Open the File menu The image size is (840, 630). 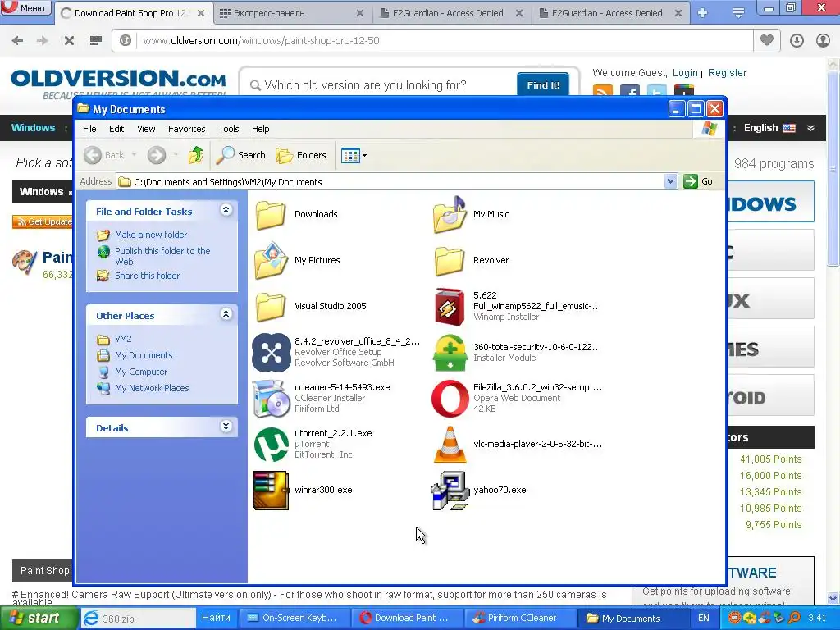click(89, 129)
